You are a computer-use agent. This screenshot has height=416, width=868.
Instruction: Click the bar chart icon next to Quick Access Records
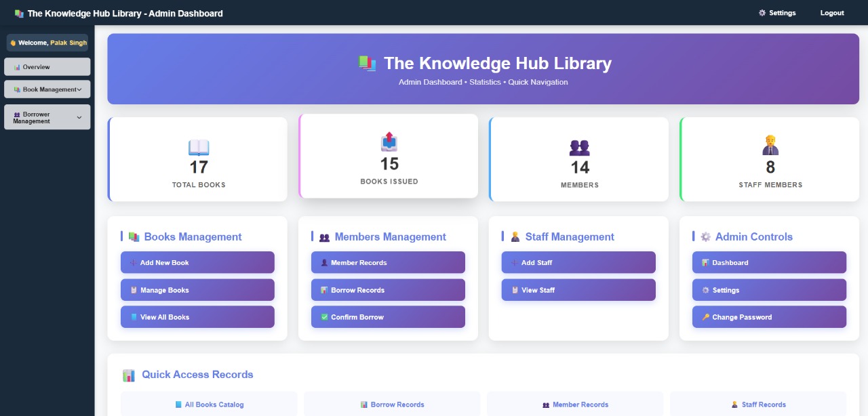129,375
